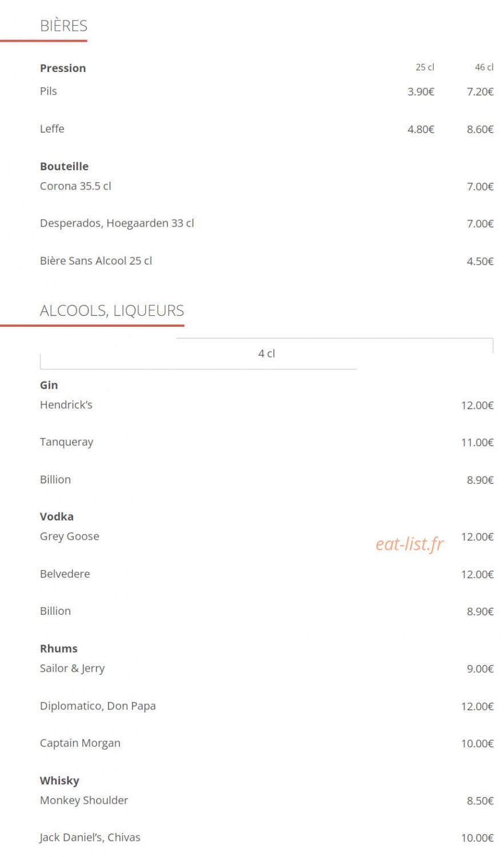Click the Leffe 46 cl price 8.60€
Image resolution: width=504 pixels, height=857 pixels.
point(480,130)
